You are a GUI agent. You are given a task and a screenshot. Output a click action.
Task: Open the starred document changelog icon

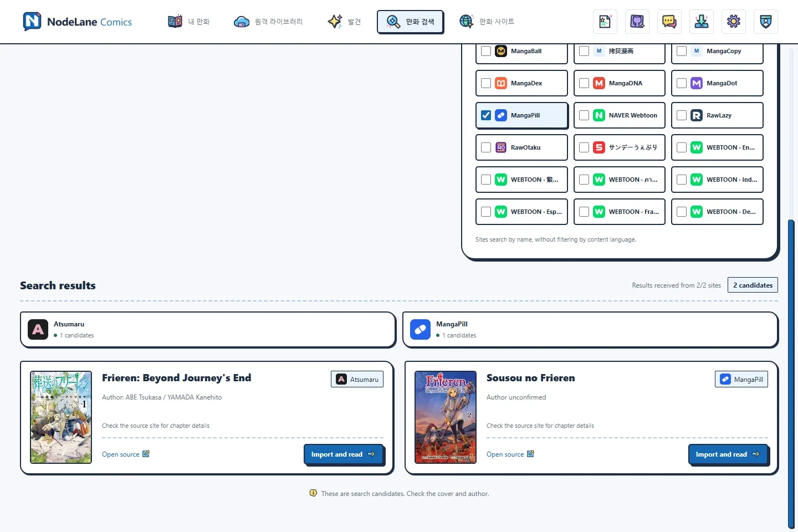coord(605,22)
